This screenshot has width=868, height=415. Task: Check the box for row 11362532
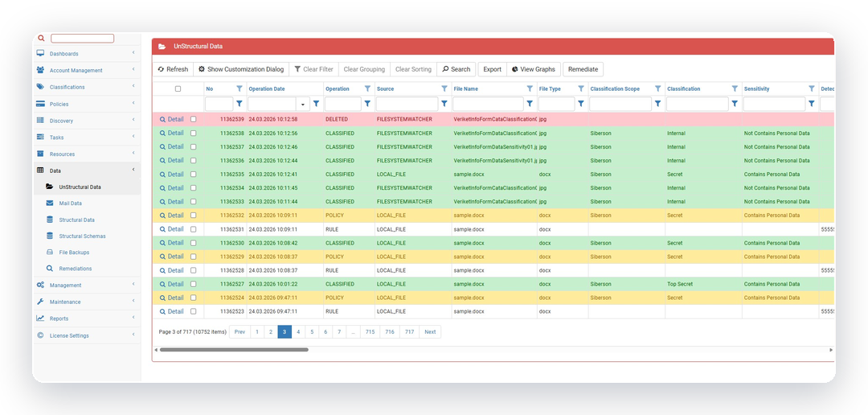193,215
